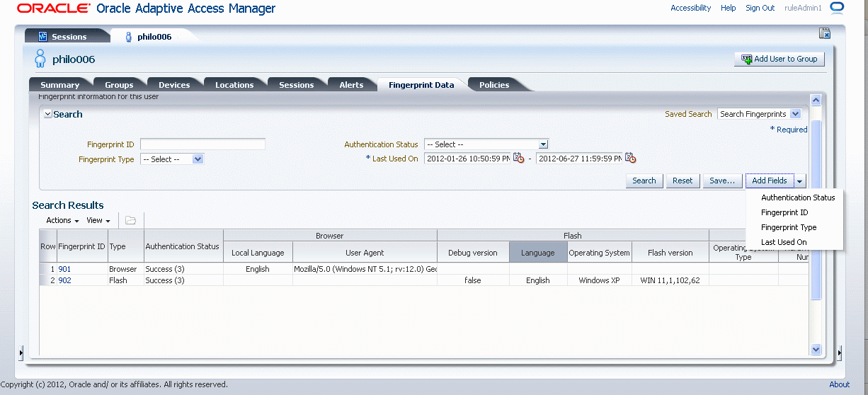Viewport: 868px width, 395px height.
Task: Toggle the Add Fields dropdown arrow
Action: (x=800, y=181)
